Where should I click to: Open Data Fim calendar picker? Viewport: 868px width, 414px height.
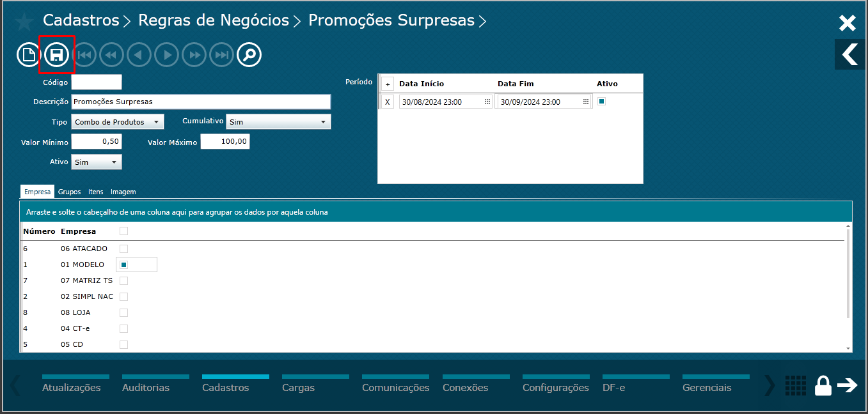point(586,102)
